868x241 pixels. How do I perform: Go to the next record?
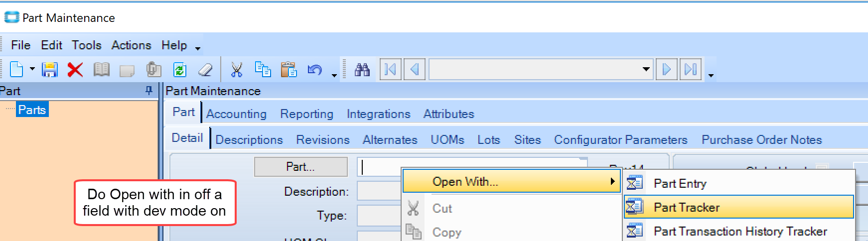click(666, 69)
